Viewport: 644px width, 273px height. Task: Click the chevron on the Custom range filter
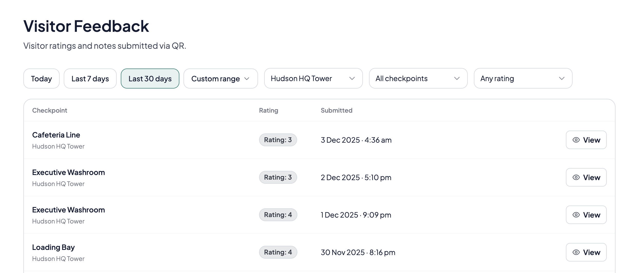[x=247, y=79]
